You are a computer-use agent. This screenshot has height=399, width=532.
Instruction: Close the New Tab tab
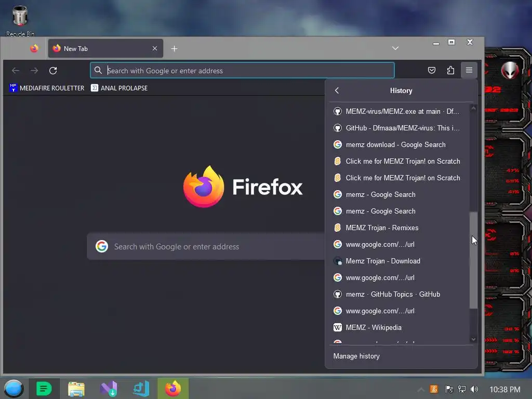[x=155, y=48]
